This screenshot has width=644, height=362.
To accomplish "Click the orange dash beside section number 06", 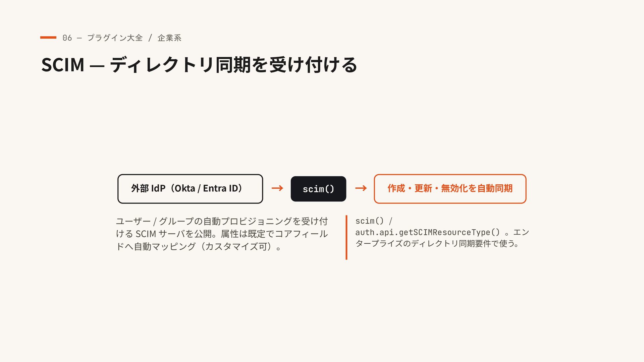I will (48, 38).
